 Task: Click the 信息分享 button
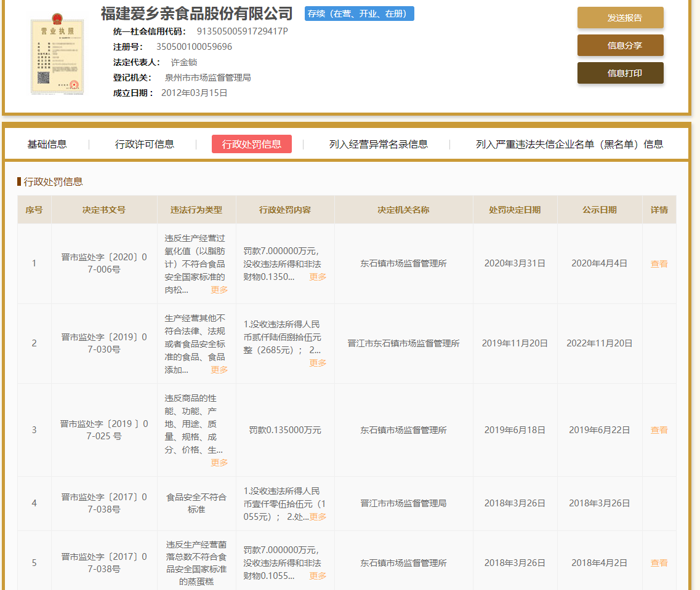point(620,46)
